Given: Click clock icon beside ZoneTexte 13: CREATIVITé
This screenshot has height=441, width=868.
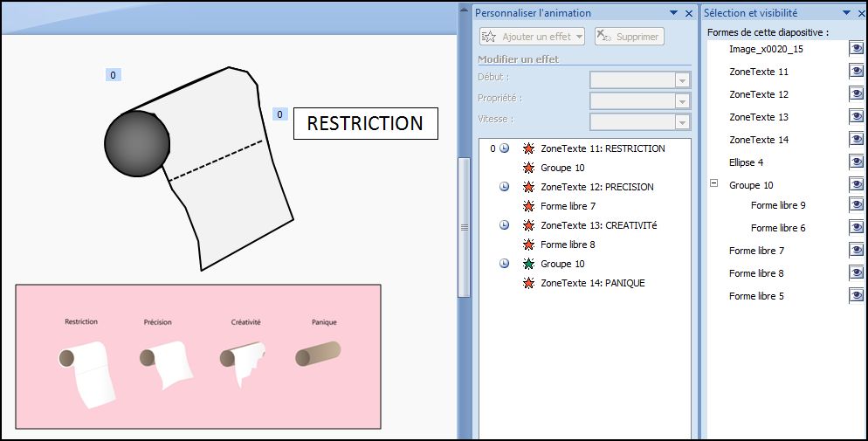Looking at the screenshot, I should pos(505,225).
